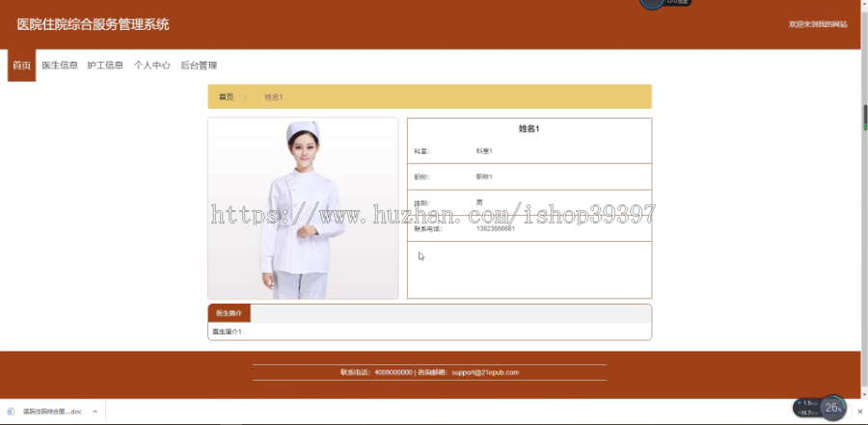Click the welcome text in header
868x425 pixels.
click(x=818, y=24)
